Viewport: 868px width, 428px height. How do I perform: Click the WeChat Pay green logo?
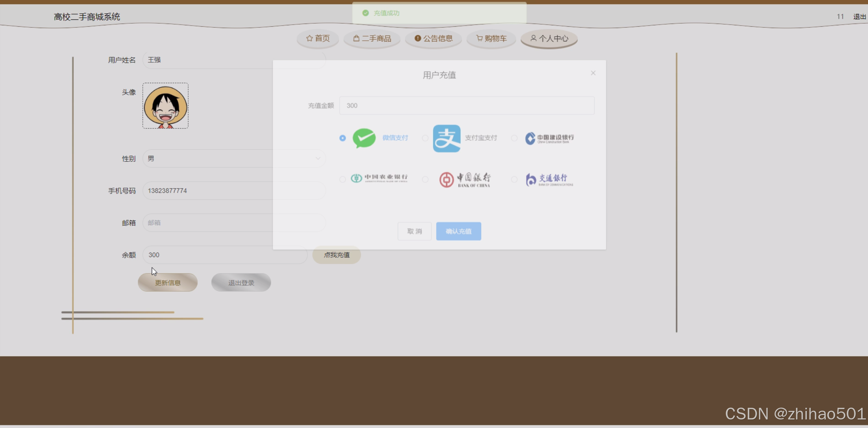tap(364, 138)
